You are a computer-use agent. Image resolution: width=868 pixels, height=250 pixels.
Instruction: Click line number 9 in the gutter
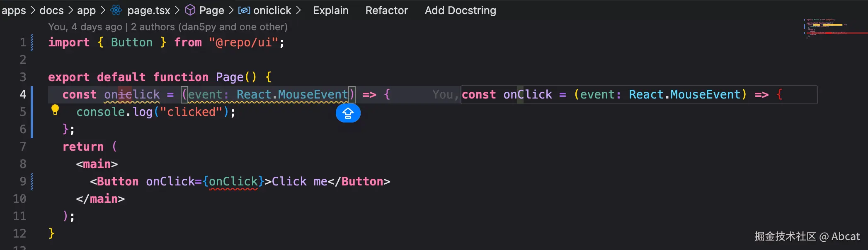(x=23, y=181)
